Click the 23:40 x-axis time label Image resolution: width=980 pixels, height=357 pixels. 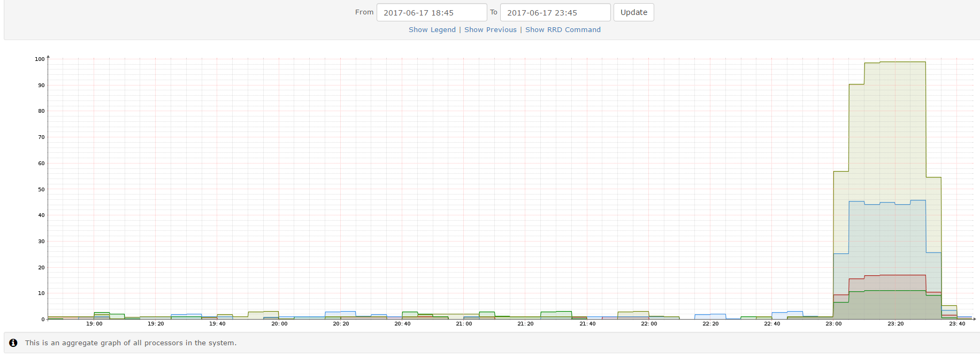957,324
